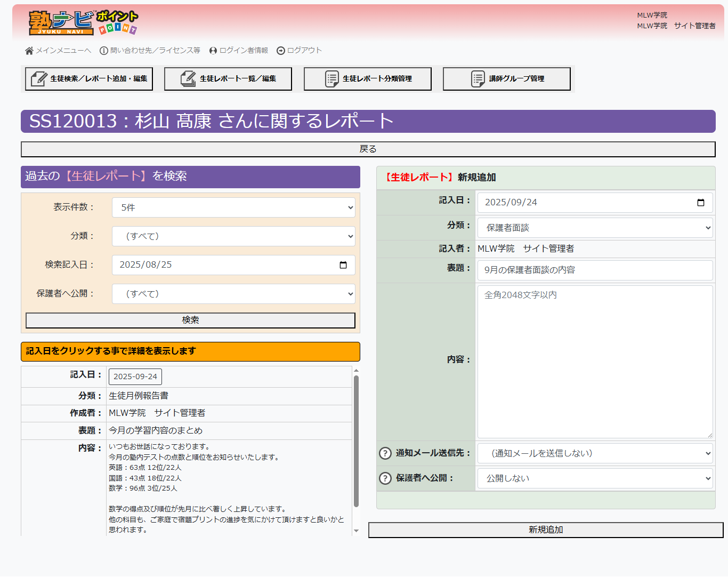The height and width of the screenshot is (577, 728).
Task: Open calendar picker in 記入日 date field
Action: [700, 203]
